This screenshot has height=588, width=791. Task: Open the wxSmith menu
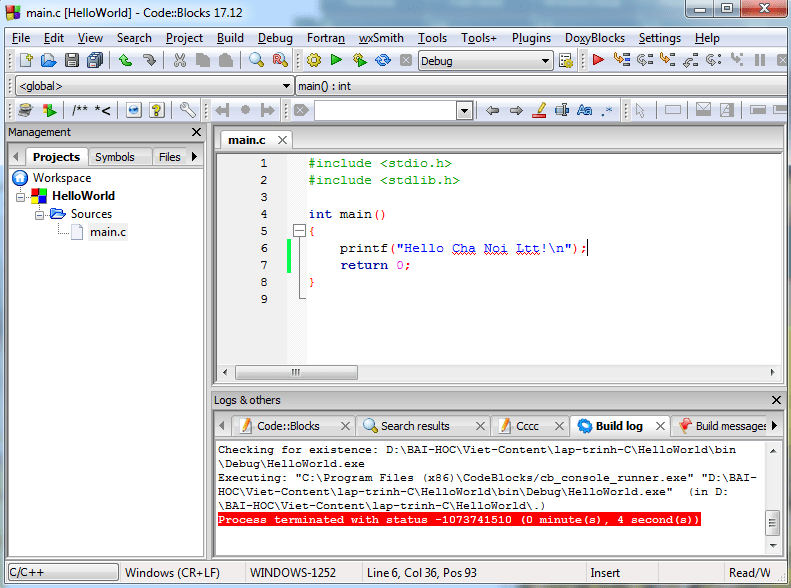(x=381, y=38)
